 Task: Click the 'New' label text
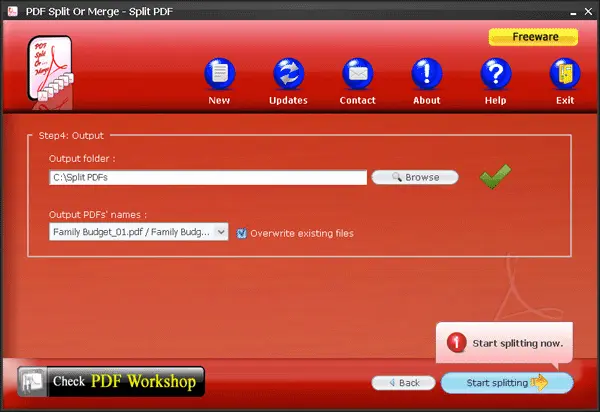219,101
